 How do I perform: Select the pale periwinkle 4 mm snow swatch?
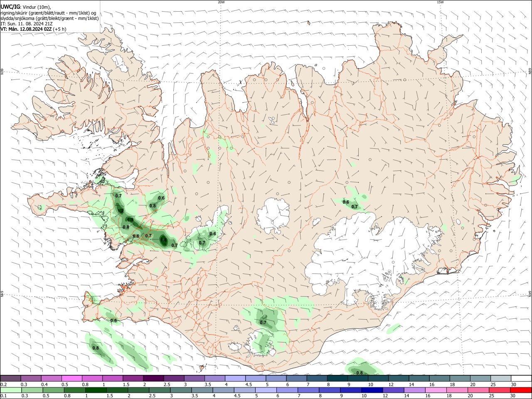(235, 378)
